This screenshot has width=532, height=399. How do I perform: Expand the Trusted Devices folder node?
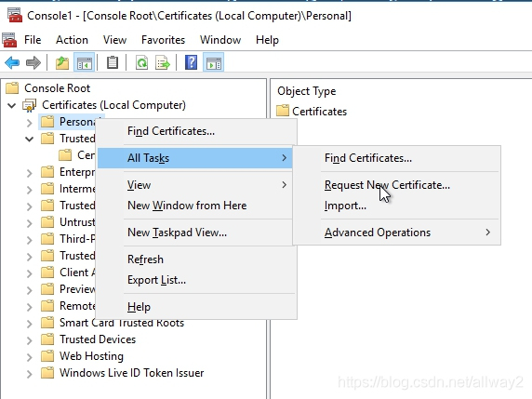30,340
